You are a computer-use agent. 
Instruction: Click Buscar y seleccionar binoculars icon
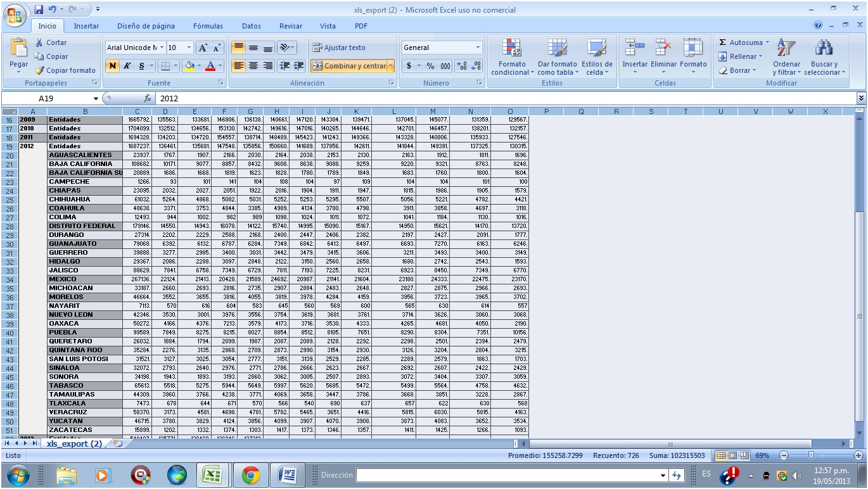tap(824, 48)
